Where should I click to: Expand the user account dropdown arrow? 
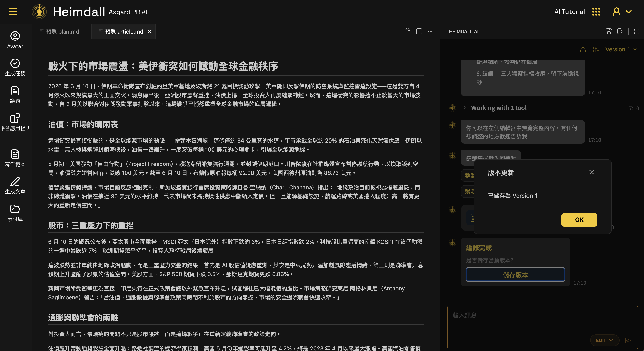(x=629, y=12)
